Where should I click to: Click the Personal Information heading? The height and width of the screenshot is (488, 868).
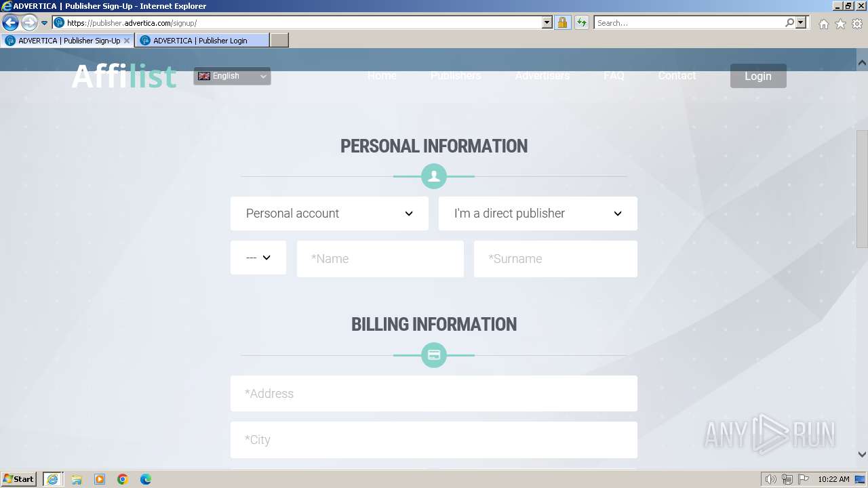pyautogui.click(x=434, y=146)
